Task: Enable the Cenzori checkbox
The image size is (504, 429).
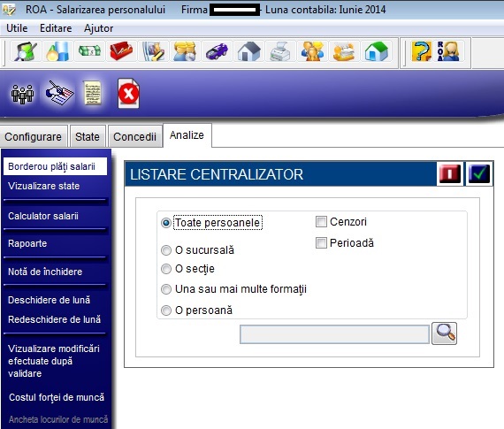Action: 321,221
